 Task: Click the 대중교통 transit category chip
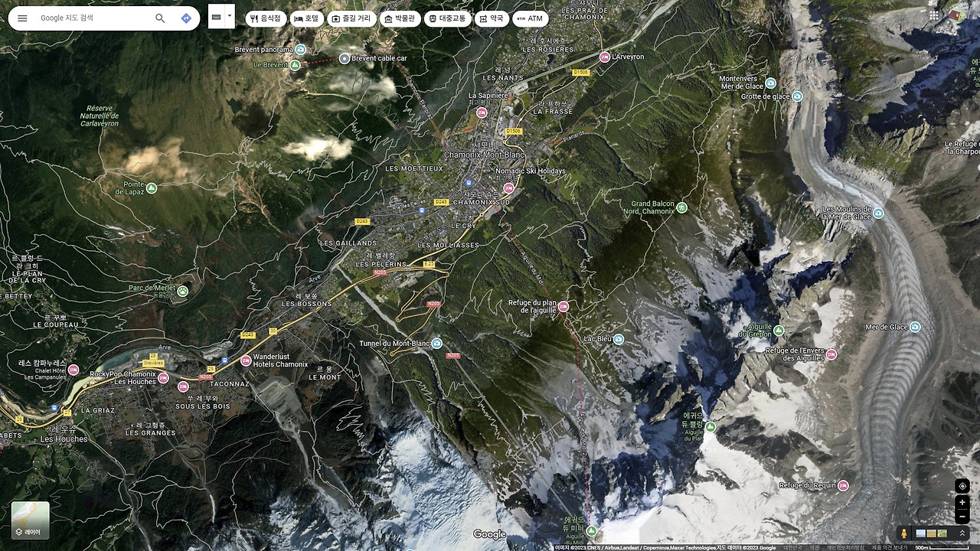[447, 18]
